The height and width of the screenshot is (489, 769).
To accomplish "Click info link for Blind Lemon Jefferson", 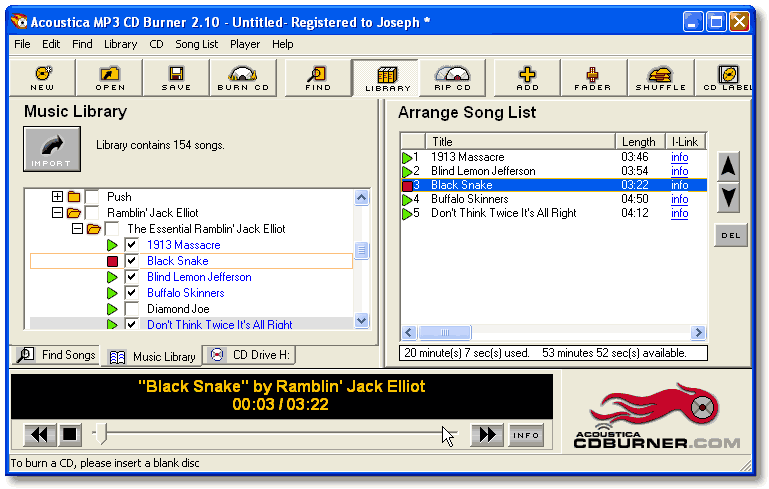I will pos(679,171).
